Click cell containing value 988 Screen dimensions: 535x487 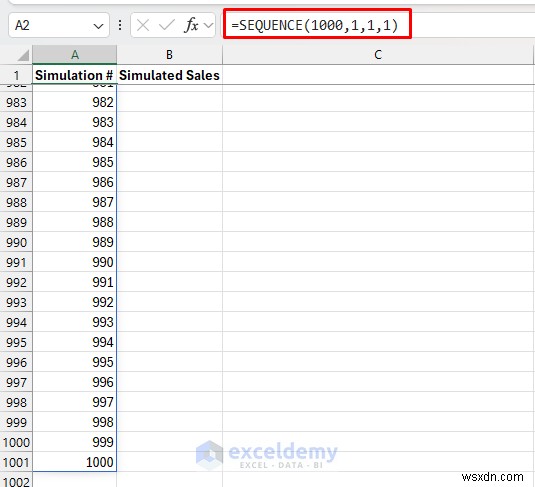(x=75, y=223)
